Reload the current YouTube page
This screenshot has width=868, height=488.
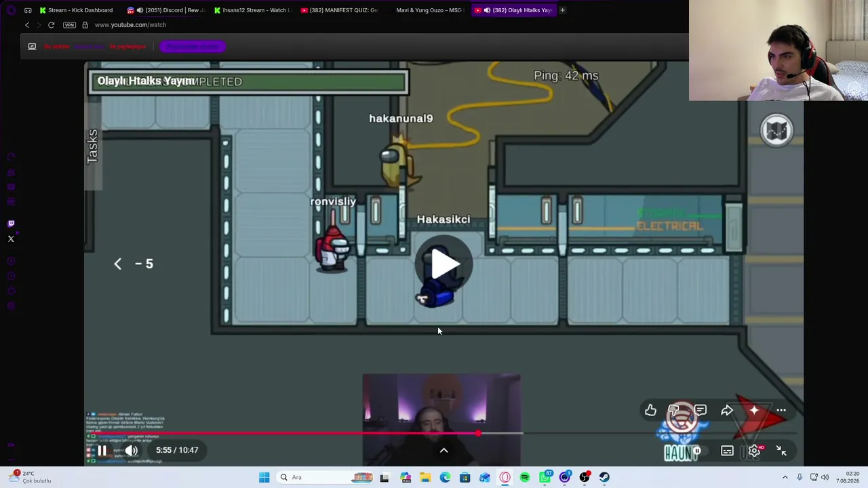click(51, 25)
